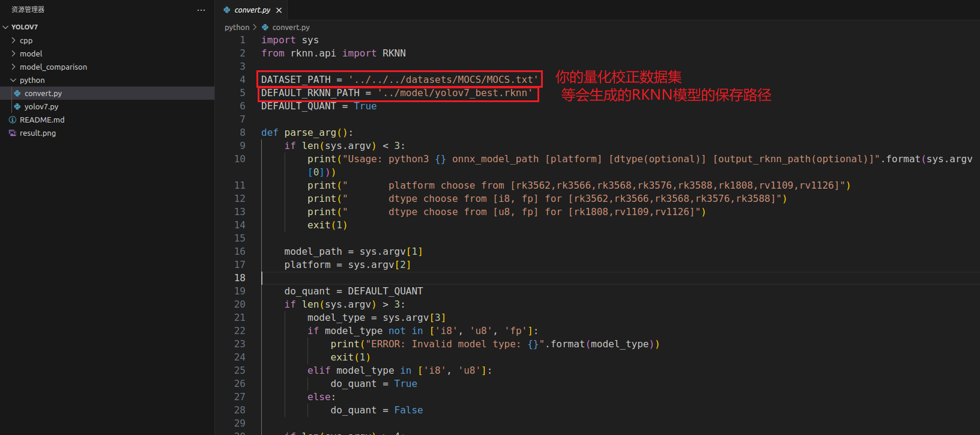Click the DATASET_PATH variable name
The image size is (980, 435).
pos(296,79)
